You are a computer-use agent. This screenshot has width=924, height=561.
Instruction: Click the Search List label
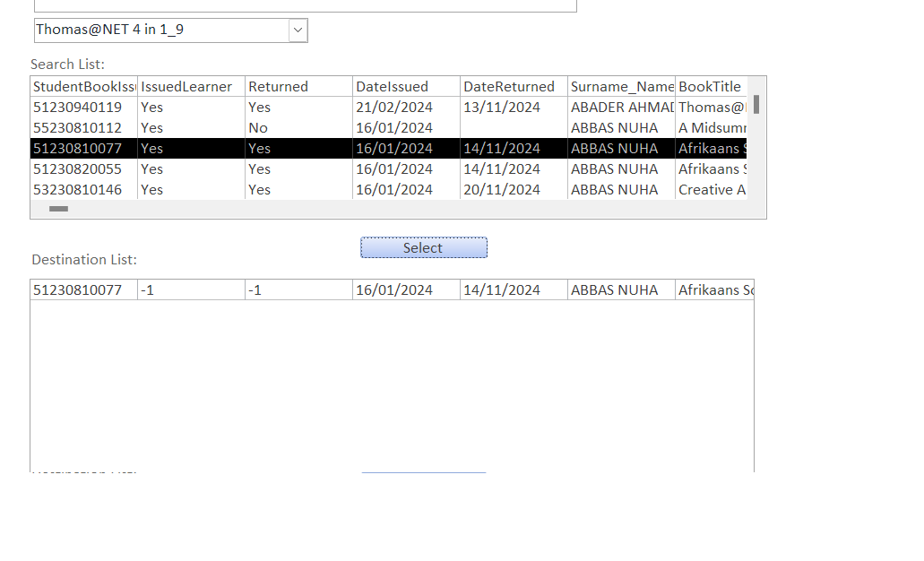[67, 65]
